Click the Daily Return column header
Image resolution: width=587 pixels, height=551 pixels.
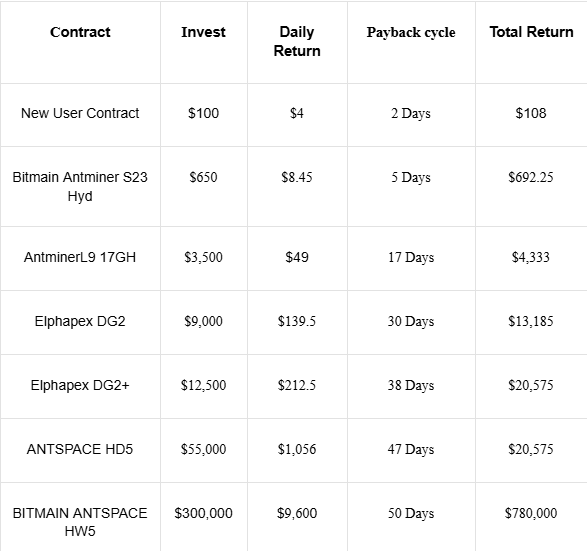click(297, 42)
